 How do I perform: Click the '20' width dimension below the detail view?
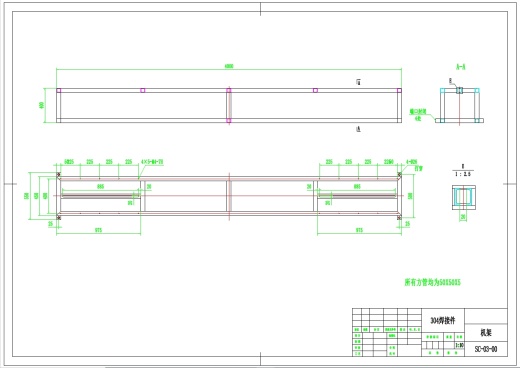pos(463,217)
